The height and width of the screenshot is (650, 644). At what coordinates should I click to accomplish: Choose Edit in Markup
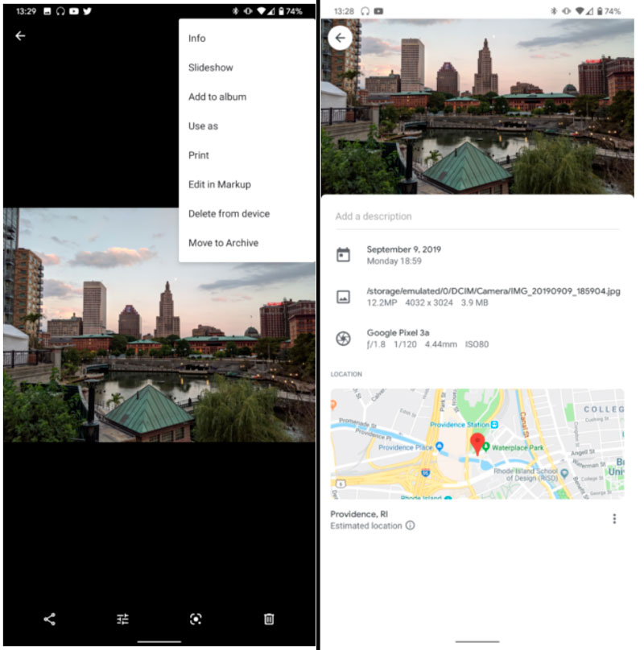tap(247, 184)
